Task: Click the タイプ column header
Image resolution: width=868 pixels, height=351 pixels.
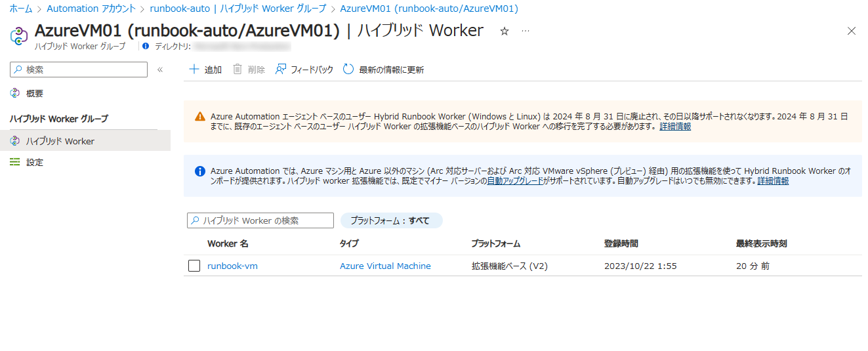Action: [x=349, y=243]
